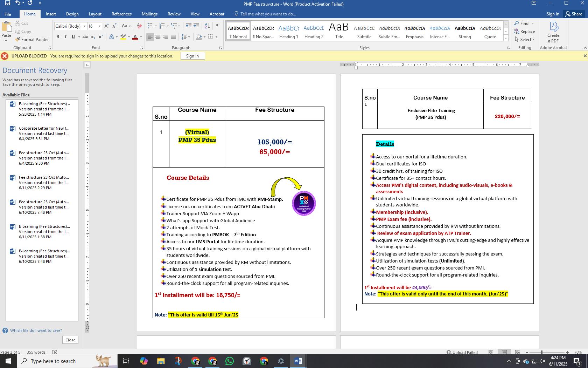
Task: Open the References tab
Action: (x=121, y=14)
